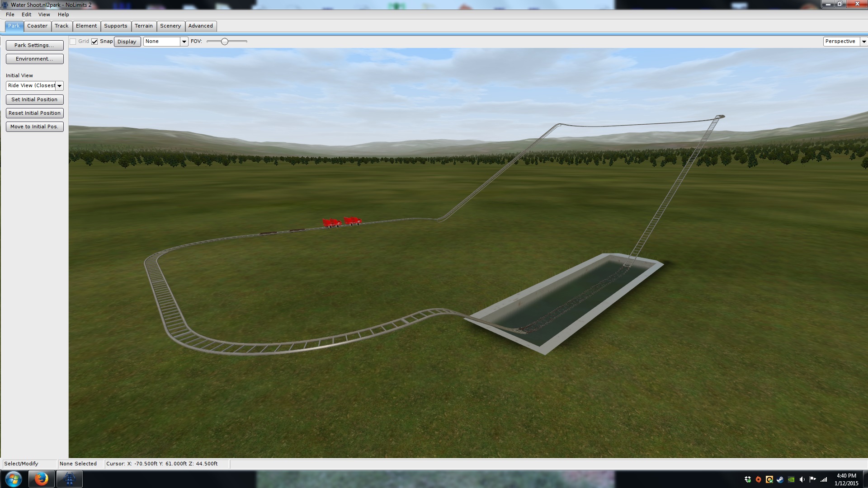Image resolution: width=868 pixels, height=488 pixels.
Task: Open the NVIDIA tray icon
Action: coord(791,479)
